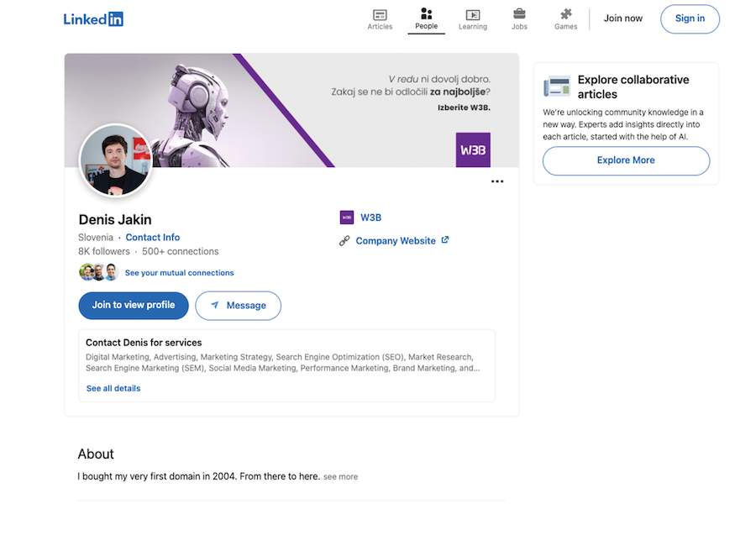The width and height of the screenshot is (756, 535).
Task: Open the Games puzzle icon
Action: pos(565,14)
